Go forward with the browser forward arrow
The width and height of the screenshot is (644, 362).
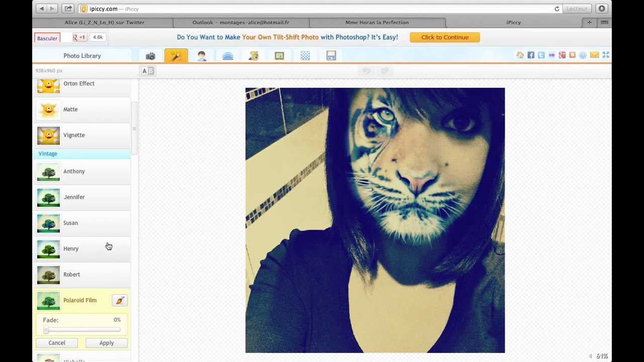pyautogui.click(x=52, y=9)
